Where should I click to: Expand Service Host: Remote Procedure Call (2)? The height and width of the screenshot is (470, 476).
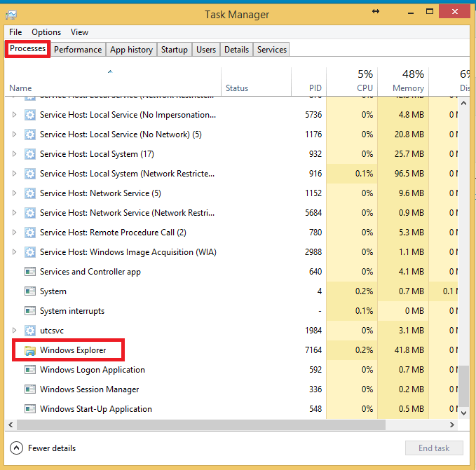pos(14,233)
